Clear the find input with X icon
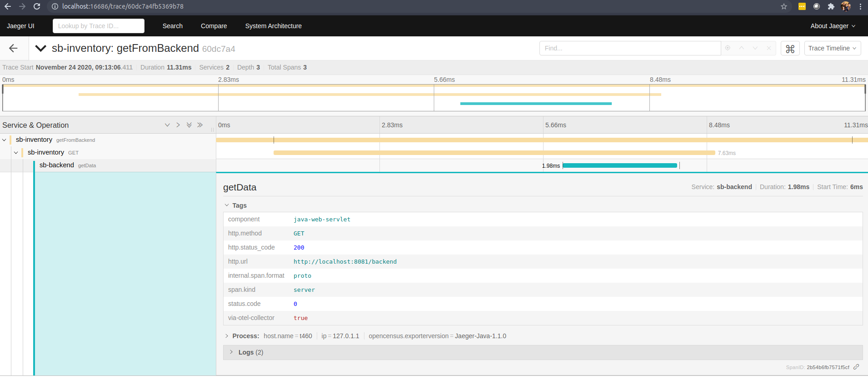This screenshot has height=380, width=868. pyautogui.click(x=768, y=48)
